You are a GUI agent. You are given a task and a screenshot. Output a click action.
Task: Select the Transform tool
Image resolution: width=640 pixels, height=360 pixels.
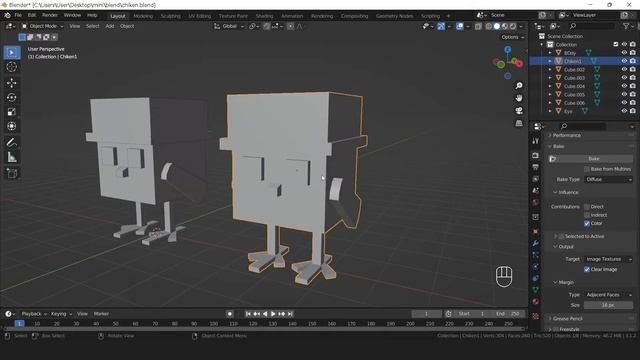tap(12, 126)
